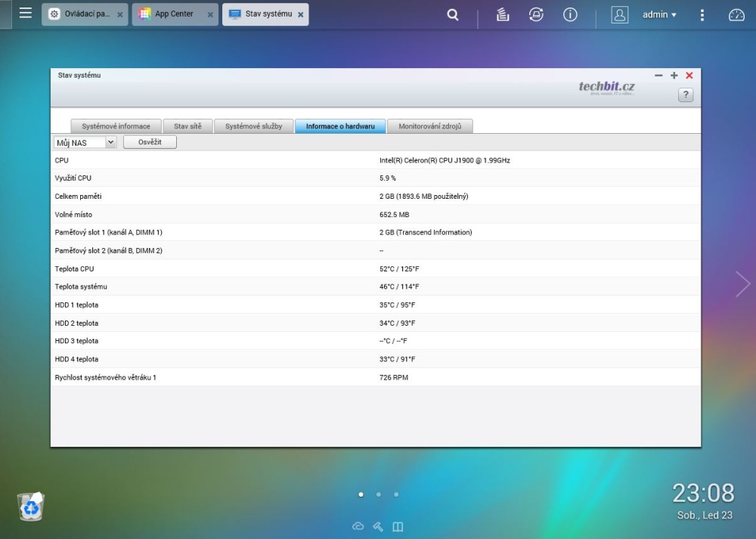Image resolution: width=756 pixels, height=539 pixels.
Task: Click the user profile icon
Action: (x=619, y=14)
